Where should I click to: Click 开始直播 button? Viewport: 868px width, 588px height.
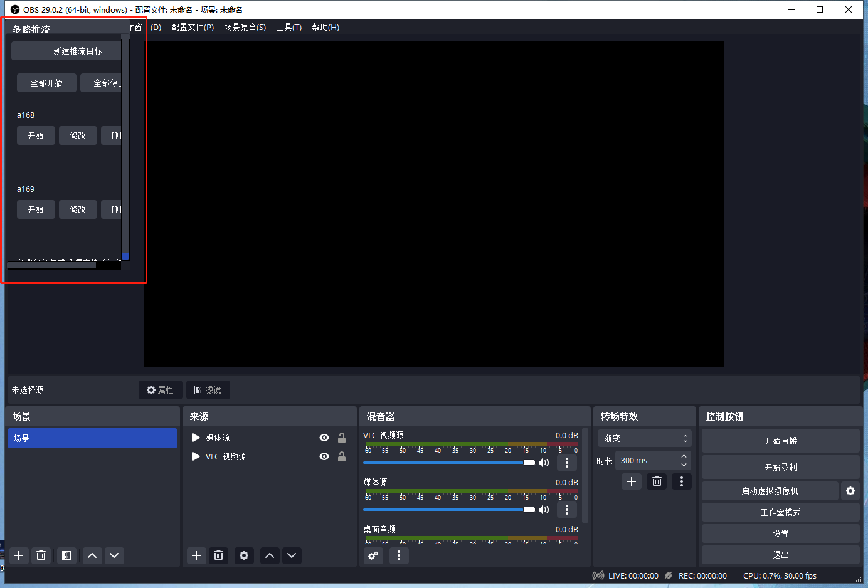(781, 441)
